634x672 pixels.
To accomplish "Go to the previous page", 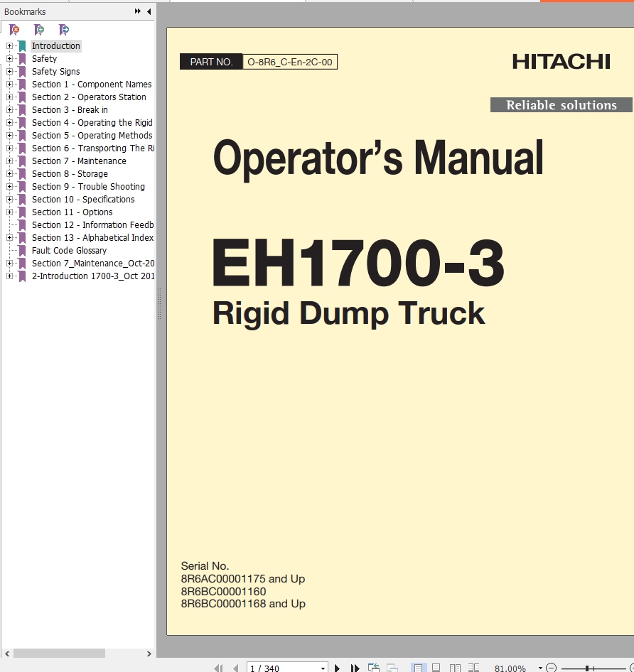I will (x=236, y=668).
